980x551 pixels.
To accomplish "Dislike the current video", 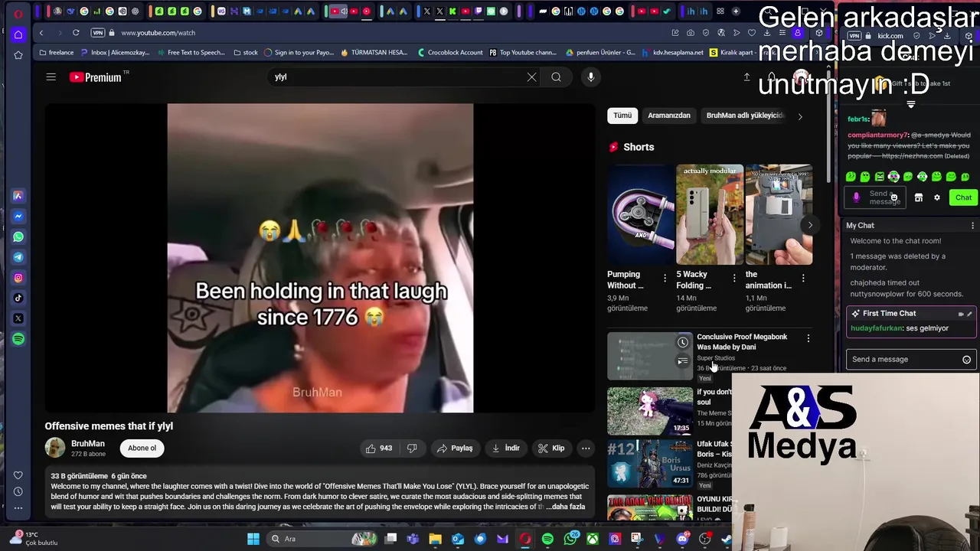I will coord(412,448).
